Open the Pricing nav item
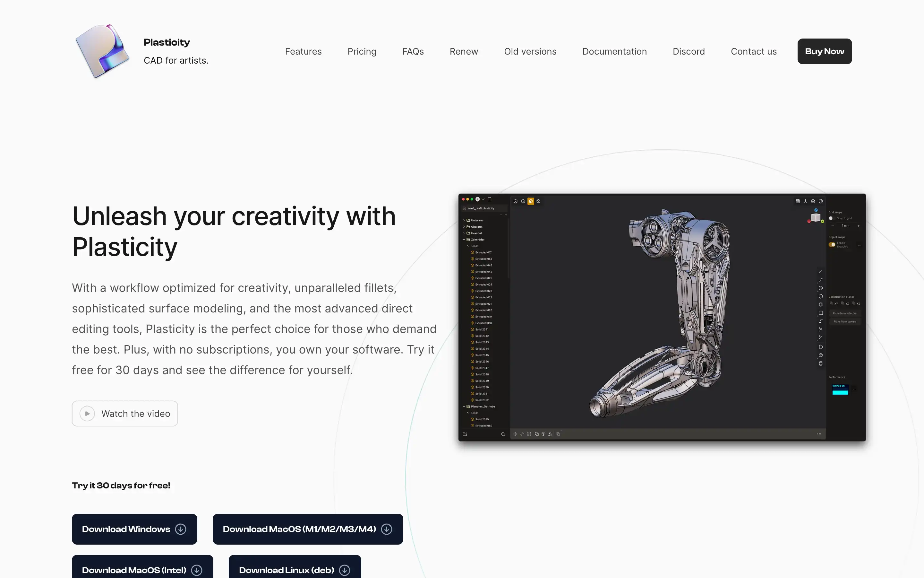924x578 pixels. click(x=362, y=52)
